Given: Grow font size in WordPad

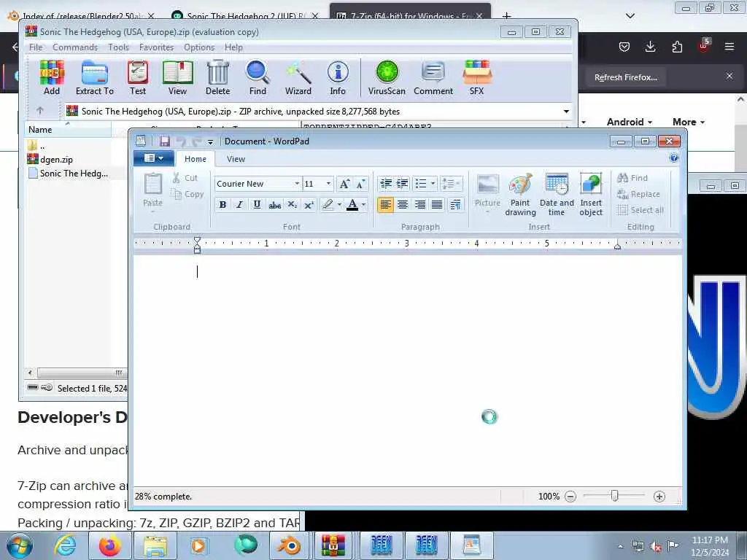Looking at the screenshot, I should 344,184.
